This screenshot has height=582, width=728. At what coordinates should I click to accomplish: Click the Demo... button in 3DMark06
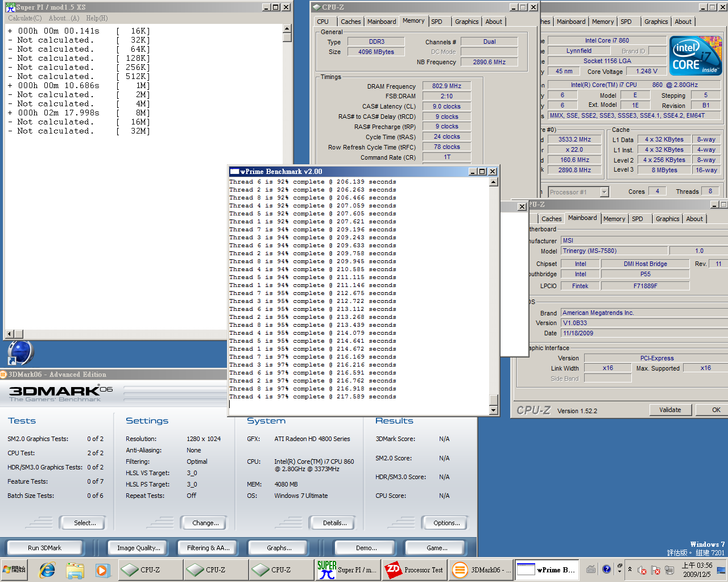[x=366, y=548]
